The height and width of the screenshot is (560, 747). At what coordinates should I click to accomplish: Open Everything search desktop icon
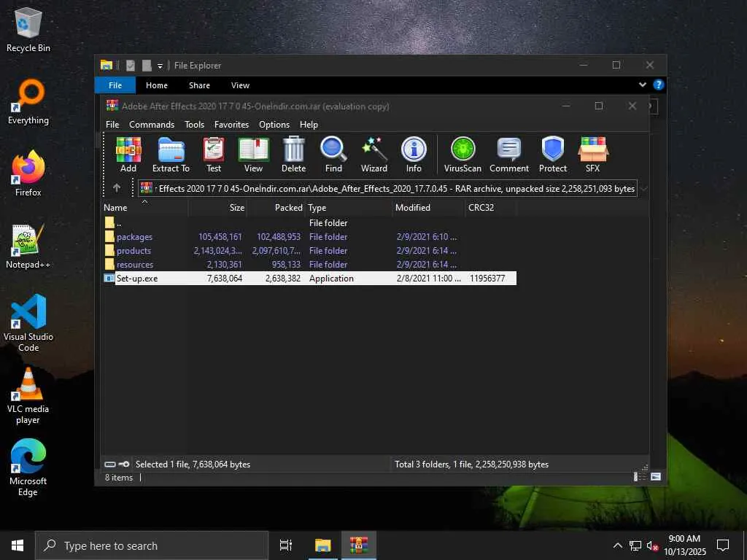tap(28, 102)
